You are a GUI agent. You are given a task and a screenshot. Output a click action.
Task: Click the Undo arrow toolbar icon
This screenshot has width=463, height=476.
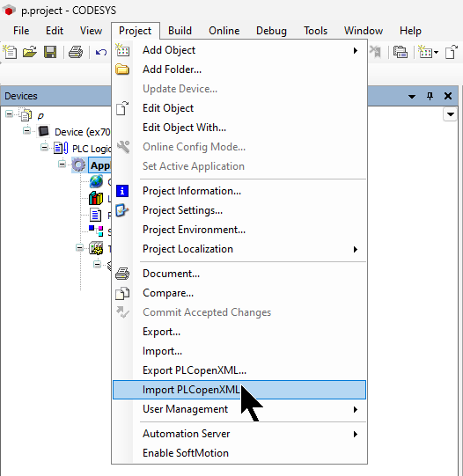[101, 52]
